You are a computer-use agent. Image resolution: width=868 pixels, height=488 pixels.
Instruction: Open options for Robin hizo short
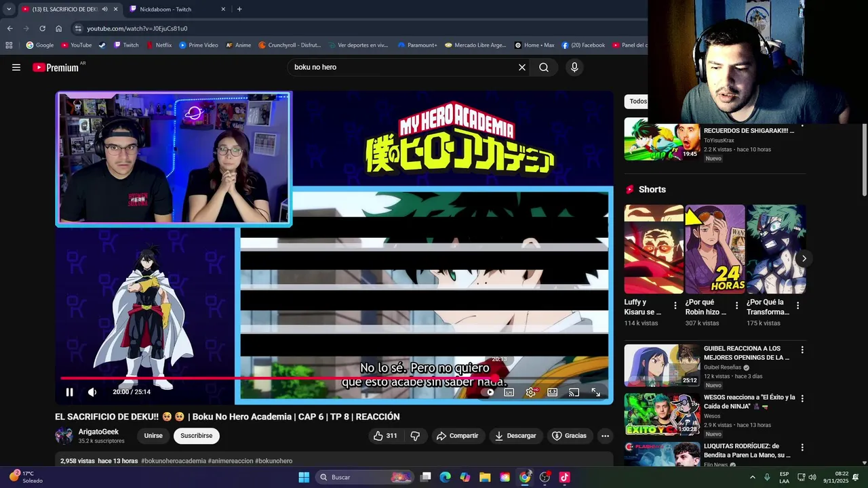(x=736, y=306)
